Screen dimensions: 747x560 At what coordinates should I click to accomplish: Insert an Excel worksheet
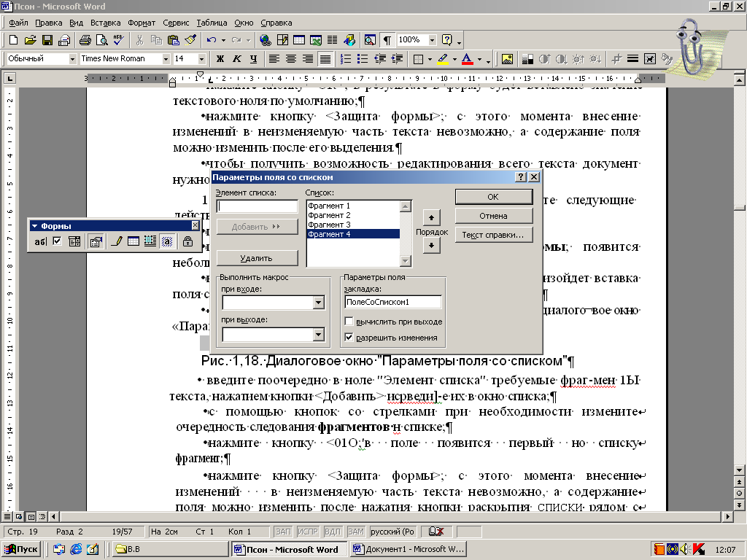[315, 40]
